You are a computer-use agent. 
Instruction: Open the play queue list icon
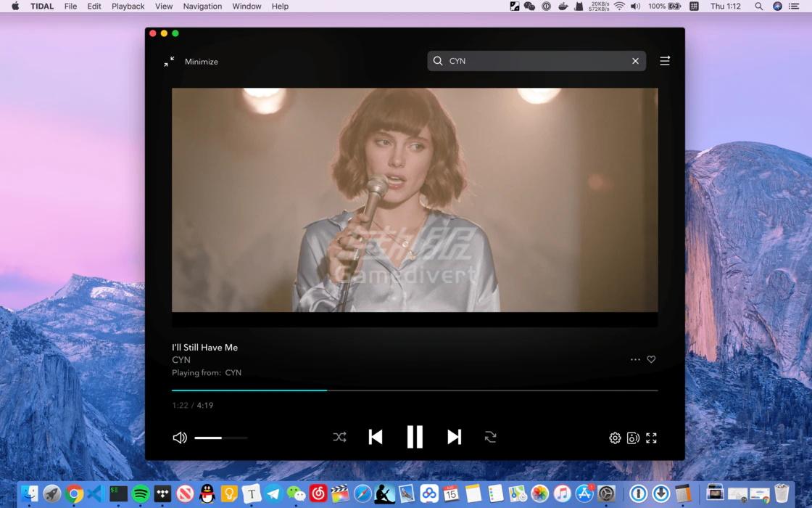click(x=664, y=61)
